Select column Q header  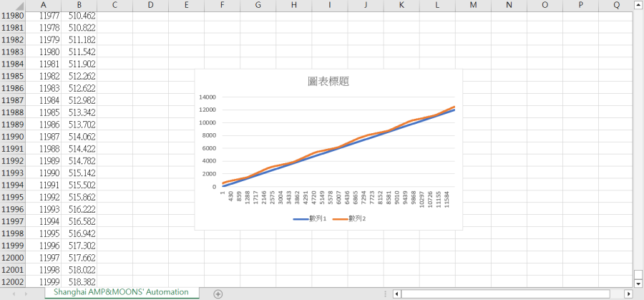coord(616,5)
